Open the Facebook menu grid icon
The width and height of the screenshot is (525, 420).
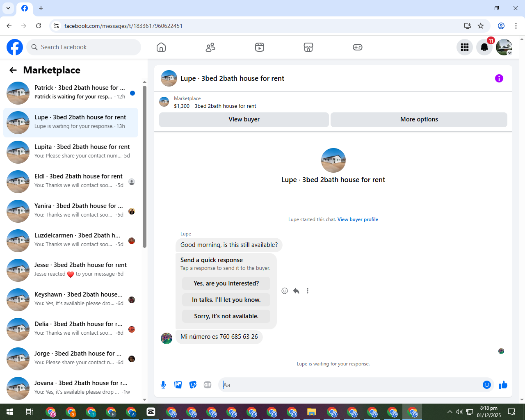pyautogui.click(x=465, y=47)
